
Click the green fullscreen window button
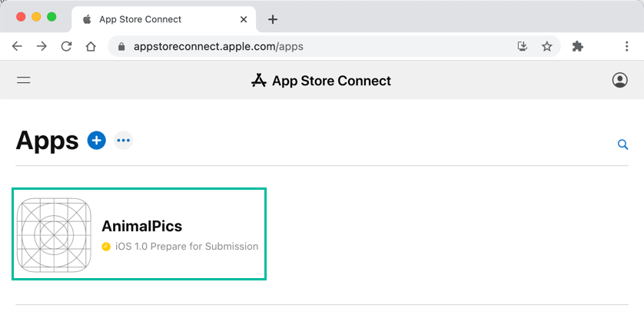[x=51, y=17]
